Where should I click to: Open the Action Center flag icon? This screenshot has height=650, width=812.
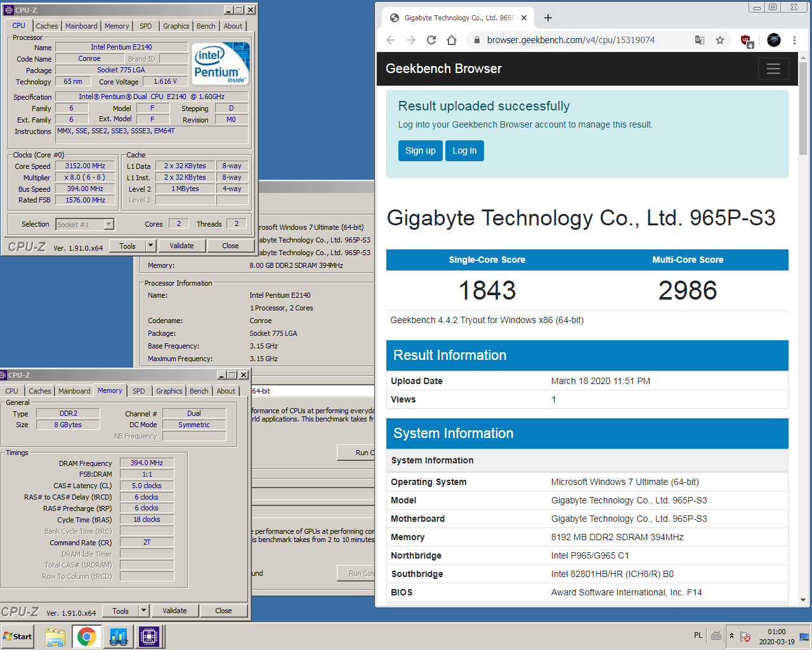pyautogui.click(x=746, y=637)
